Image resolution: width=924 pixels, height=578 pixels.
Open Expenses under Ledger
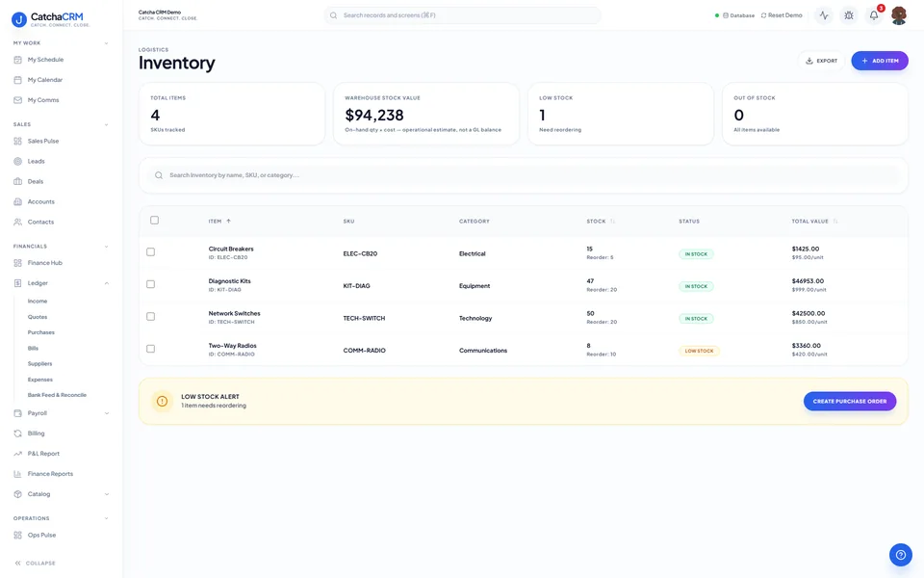tap(40, 380)
